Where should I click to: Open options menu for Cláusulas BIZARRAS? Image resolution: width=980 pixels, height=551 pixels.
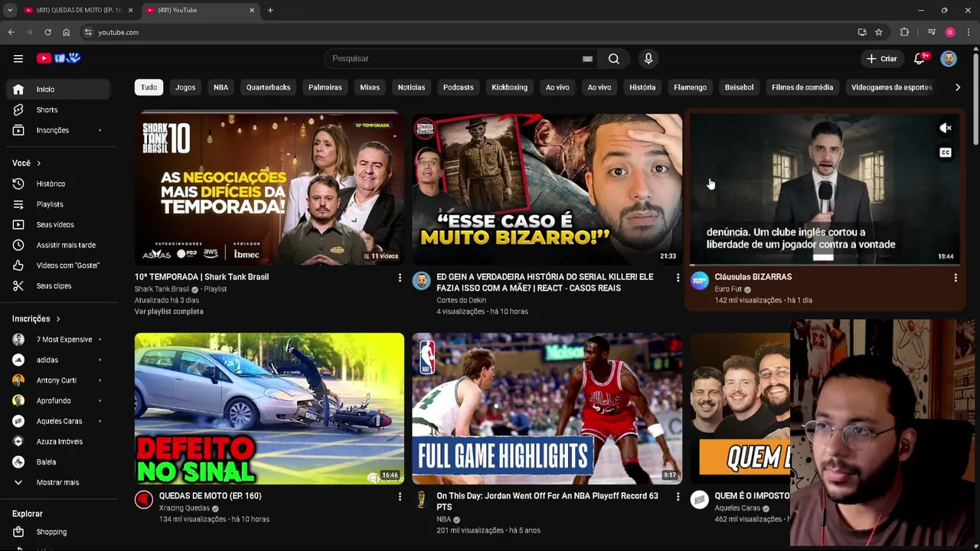955,278
